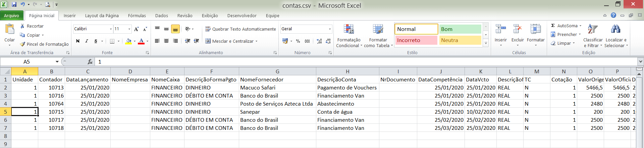Decrease decimal places icon

pos(328,41)
